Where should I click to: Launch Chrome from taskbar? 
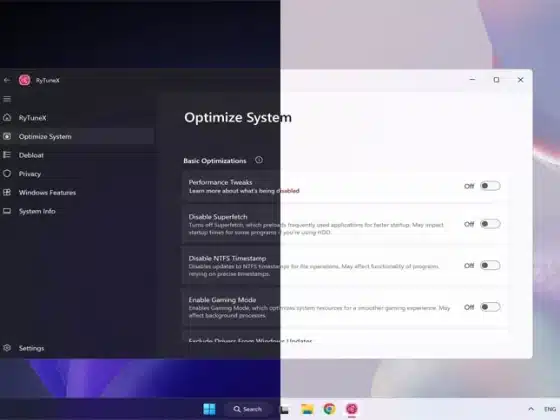[x=329, y=409]
